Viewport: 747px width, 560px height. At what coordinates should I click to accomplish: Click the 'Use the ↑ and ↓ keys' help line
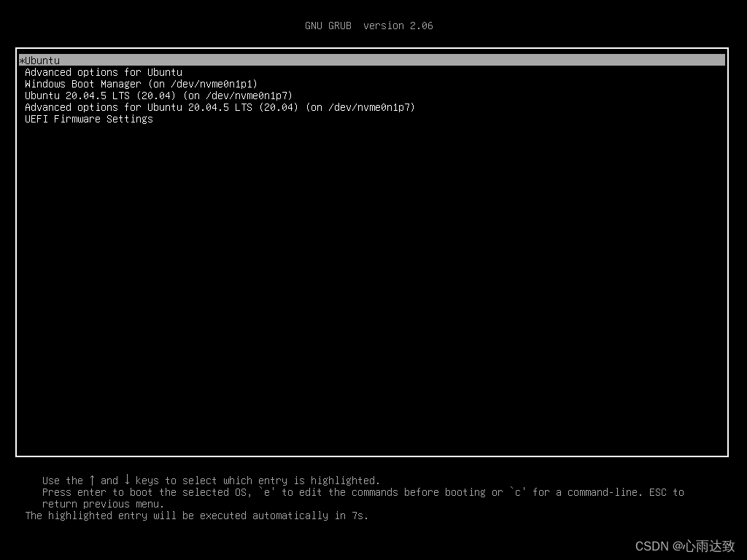(x=211, y=481)
